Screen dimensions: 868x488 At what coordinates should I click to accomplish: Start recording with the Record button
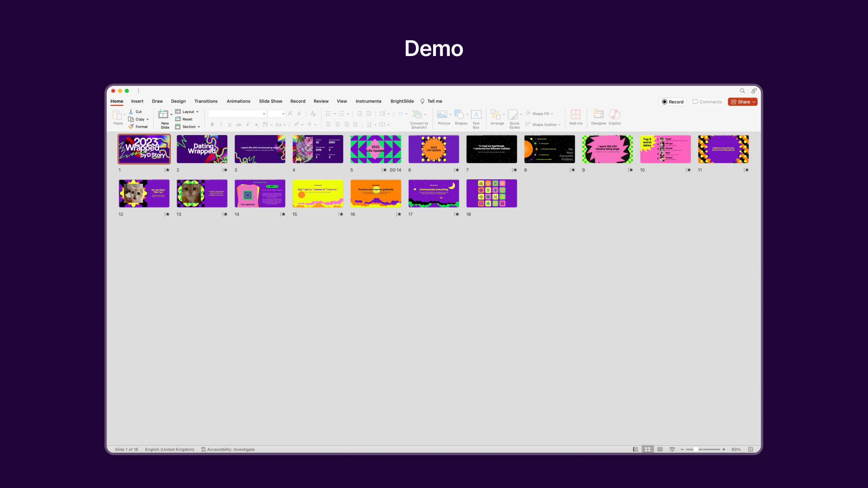[673, 102]
